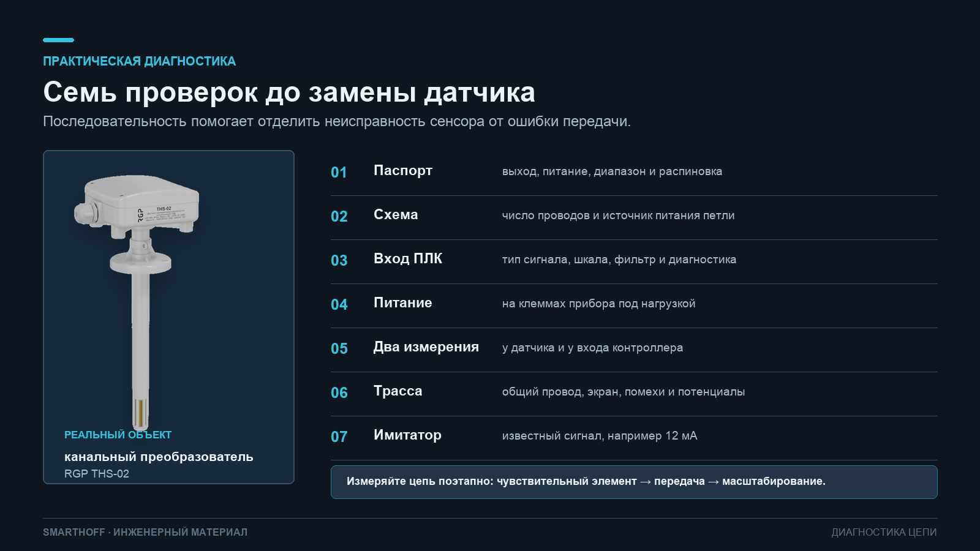
Task: Click step number '03'
Action: 339,260
